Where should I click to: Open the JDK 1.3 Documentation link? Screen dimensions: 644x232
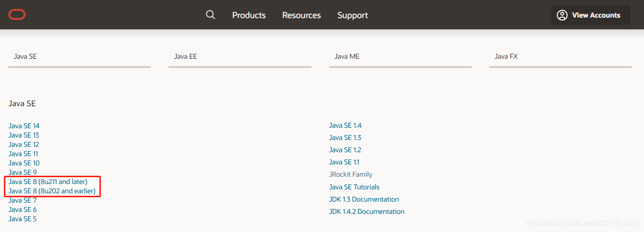(x=364, y=199)
